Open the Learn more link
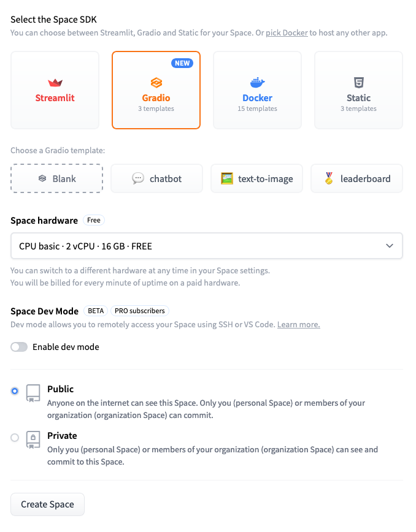 298,324
